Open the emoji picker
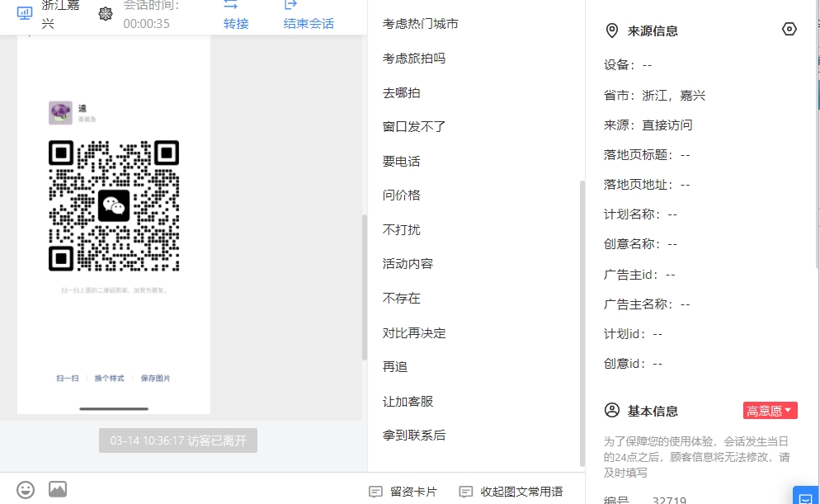The width and height of the screenshot is (820, 504). tap(26, 489)
